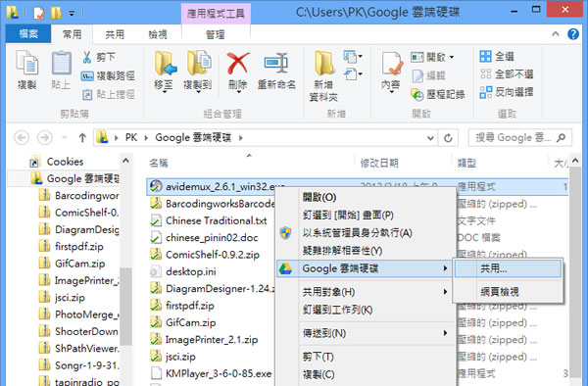
Task: Select Google 雲端硬碟 in navigation tree
Action: (75, 178)
